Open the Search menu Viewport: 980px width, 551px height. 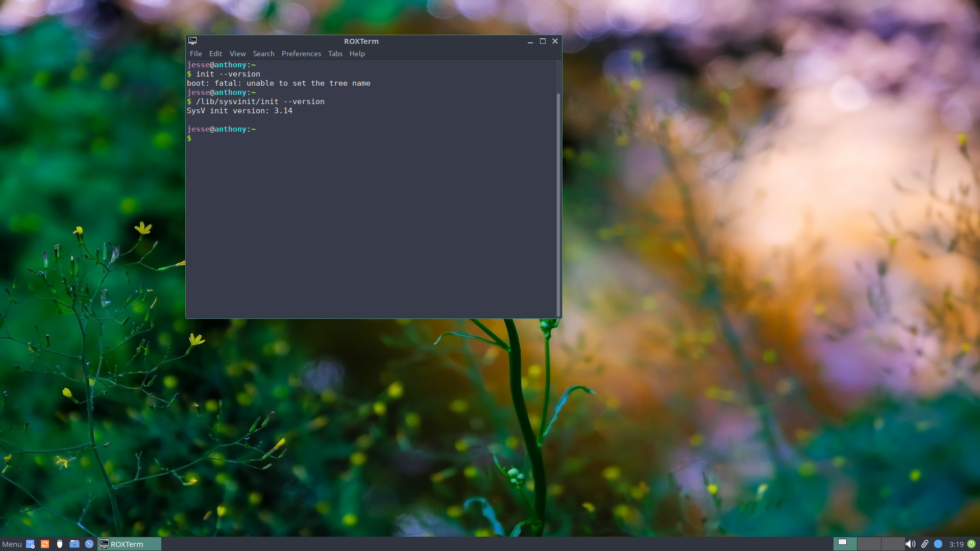pos(263,54)
